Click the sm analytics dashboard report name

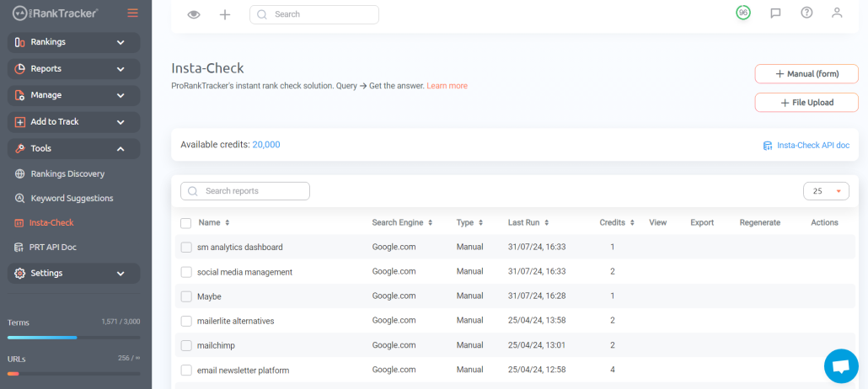pos(239,248)
